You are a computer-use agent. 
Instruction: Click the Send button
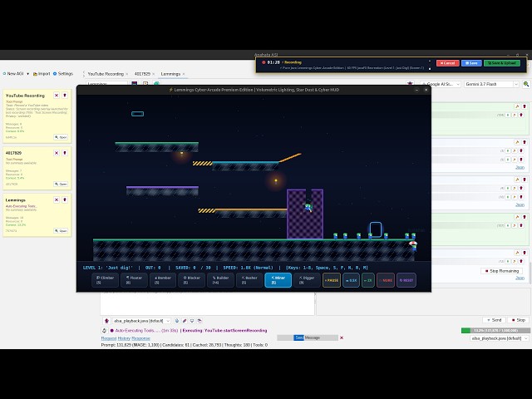click(x=494, y=320)
